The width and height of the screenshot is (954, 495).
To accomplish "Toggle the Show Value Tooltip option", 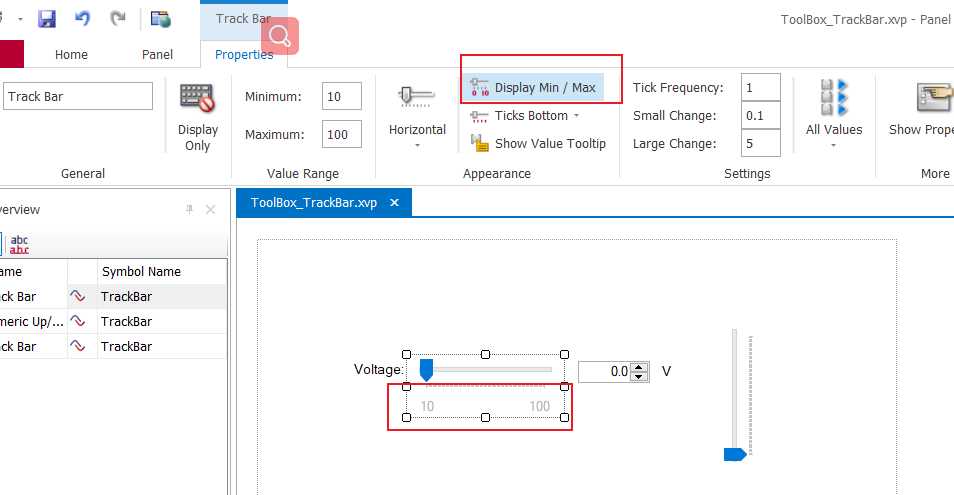I will (x=540, y=144).
